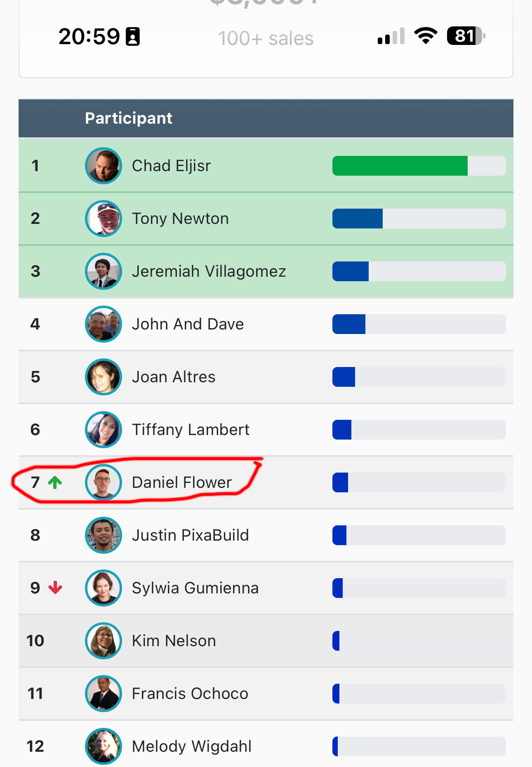
Task: Tap the red down arrow at rank 9
Action: tap(55, 588)
